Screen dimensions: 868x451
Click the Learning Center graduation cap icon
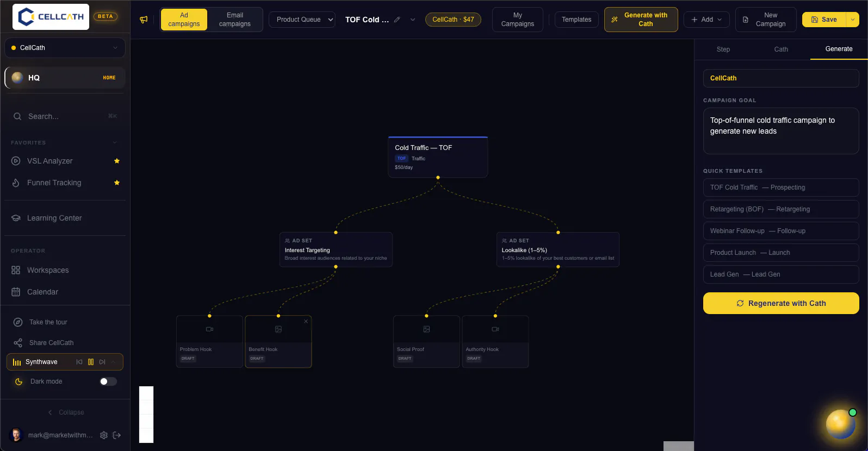pos(16,218)
